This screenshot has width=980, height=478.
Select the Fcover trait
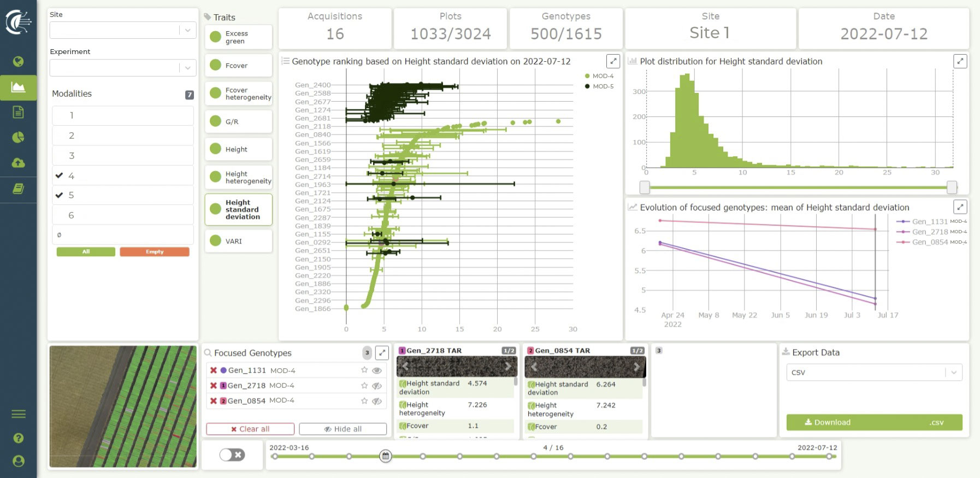pyautogui.click(x=239, y=66)
